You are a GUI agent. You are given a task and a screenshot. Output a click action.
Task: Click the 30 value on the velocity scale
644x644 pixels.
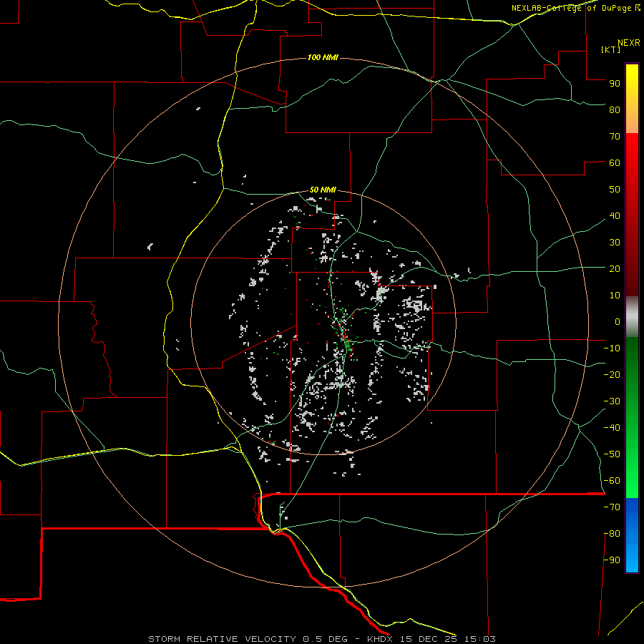[615, 243]
